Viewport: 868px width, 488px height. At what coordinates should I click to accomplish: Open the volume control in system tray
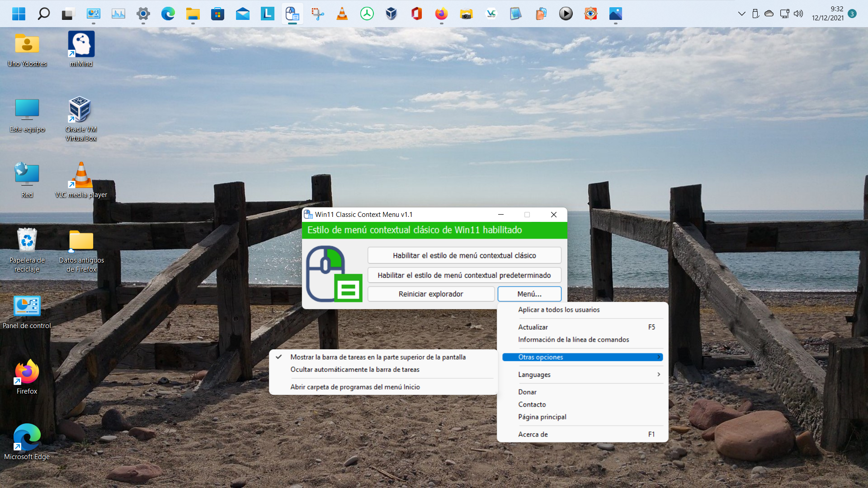pyautogui.click(x=798, y=14)
